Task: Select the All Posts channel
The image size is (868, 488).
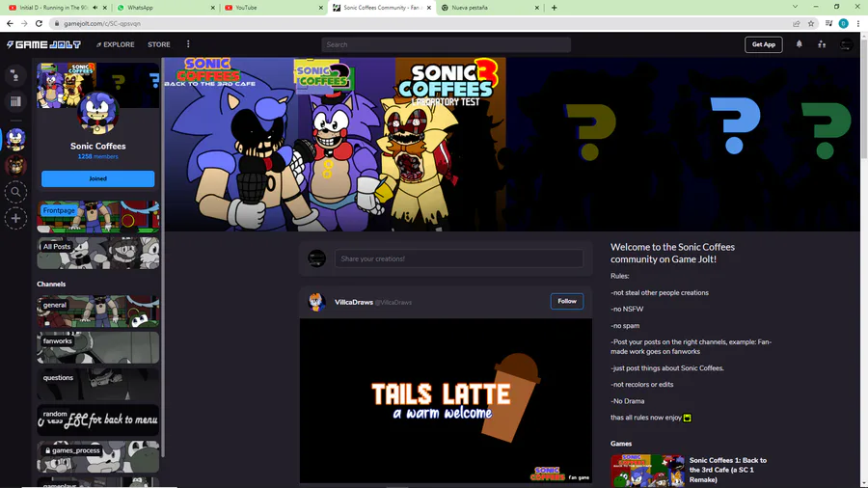Action: (x=98, y=254)
